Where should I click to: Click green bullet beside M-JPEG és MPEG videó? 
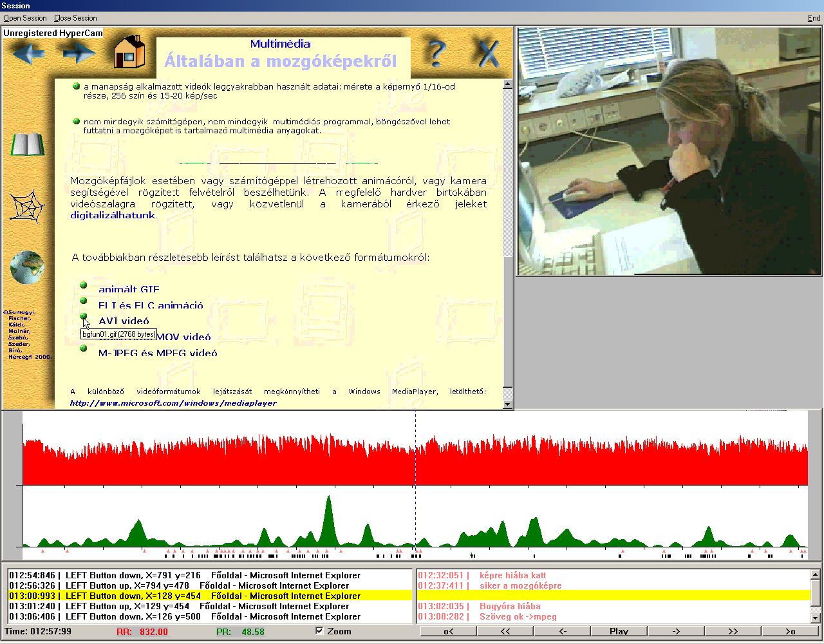84,348
